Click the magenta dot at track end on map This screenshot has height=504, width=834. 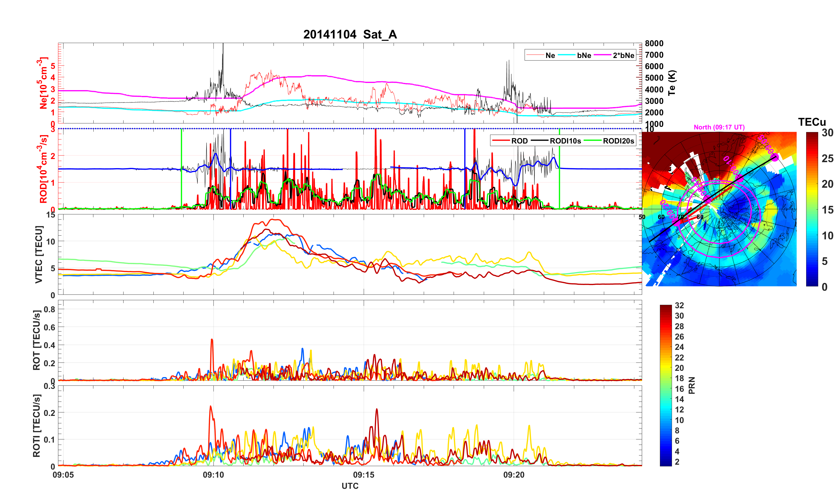click(775, 157)
